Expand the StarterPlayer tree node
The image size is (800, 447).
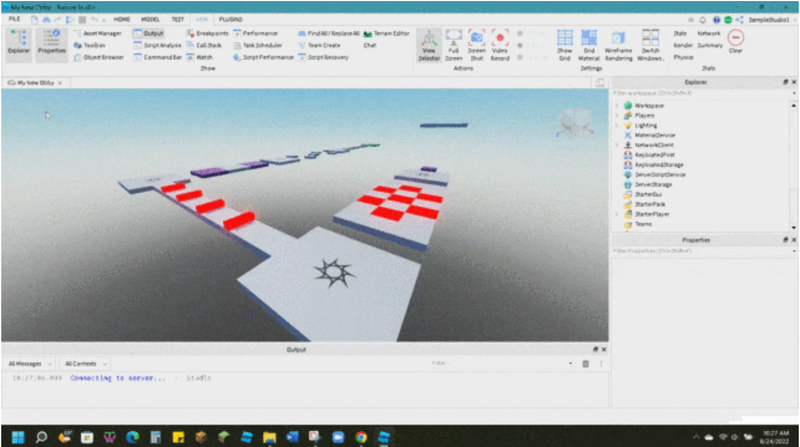tap(617, 214)
